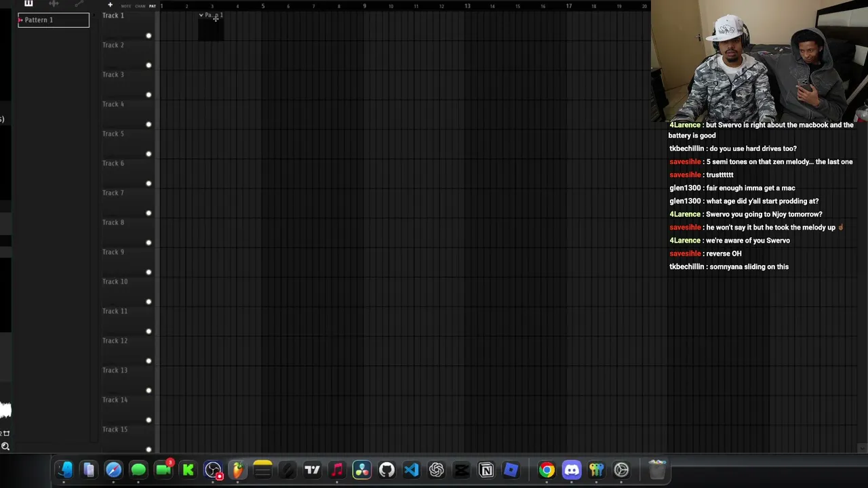Open TradingView from the dock
The image size is (868, 488).
(312, 470)
